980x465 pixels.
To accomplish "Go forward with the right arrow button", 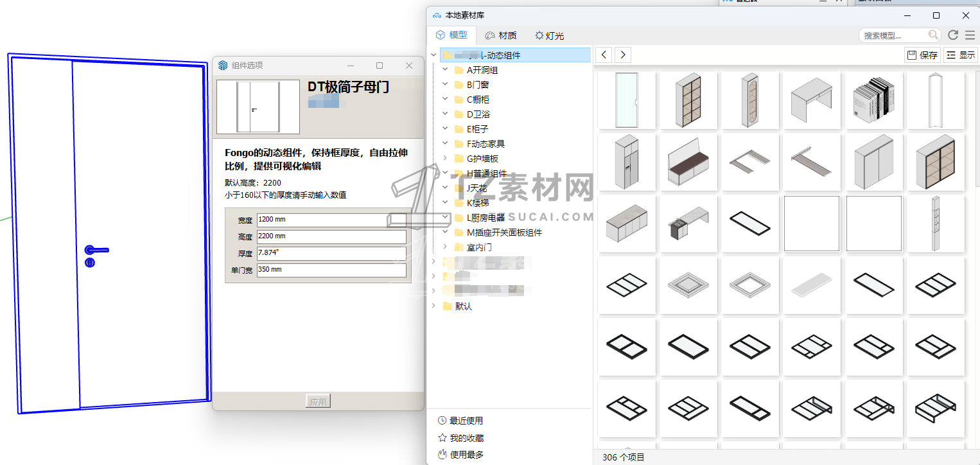I will 623,55.
